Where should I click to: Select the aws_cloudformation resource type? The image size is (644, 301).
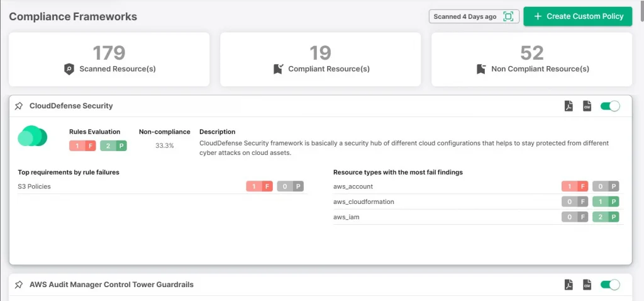364,202
